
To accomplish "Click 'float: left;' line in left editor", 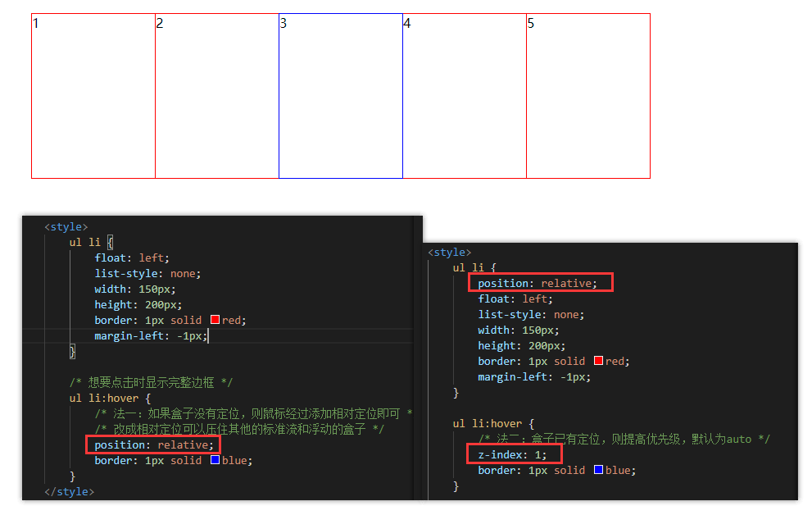I will (x=132, y=257).
